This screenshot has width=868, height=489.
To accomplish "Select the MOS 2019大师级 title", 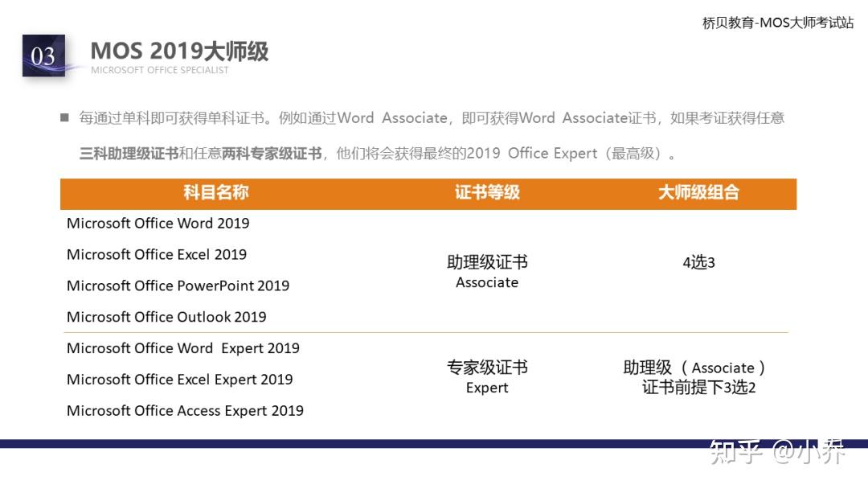I will click(x=180, y=51).
